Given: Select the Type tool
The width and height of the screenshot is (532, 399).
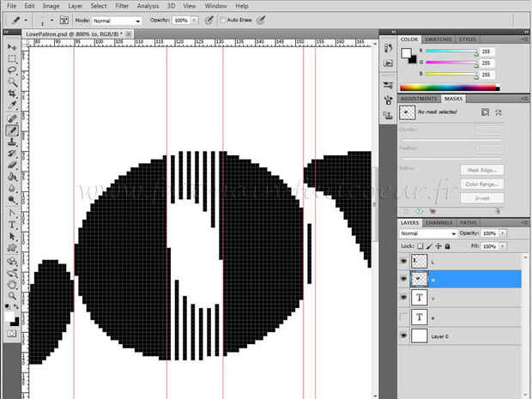Looking at the screenshot, I should click(12, 225).
